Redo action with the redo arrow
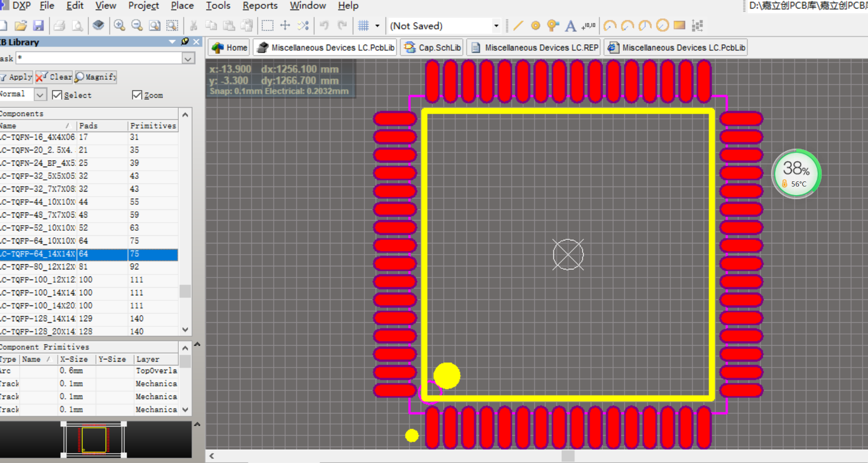The image size is (868, 463). [342, 25]
